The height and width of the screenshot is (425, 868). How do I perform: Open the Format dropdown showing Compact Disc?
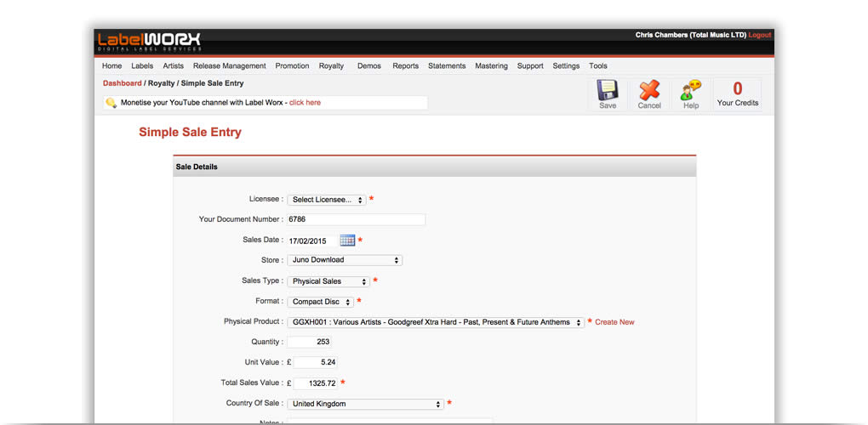click(x=320, y=302)
